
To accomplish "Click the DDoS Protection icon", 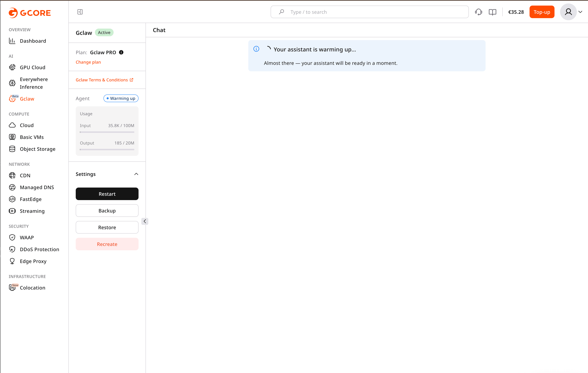I will [x=12, y=249].
